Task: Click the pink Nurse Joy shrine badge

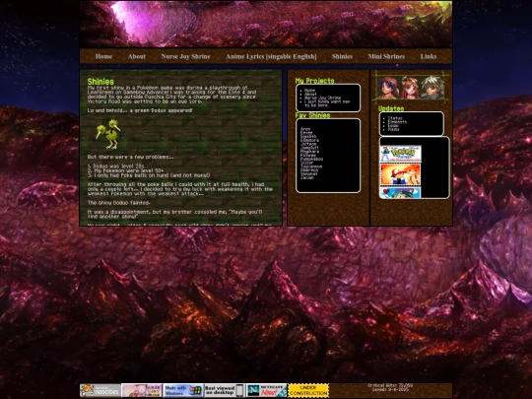Action: (x=142, y=390)
